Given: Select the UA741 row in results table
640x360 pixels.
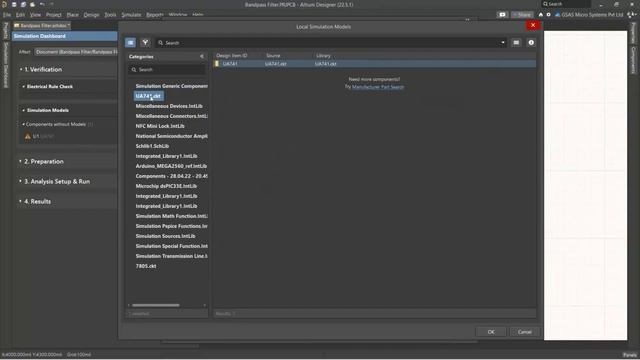Looking at the screenshot, I should (x=374, y=64).
